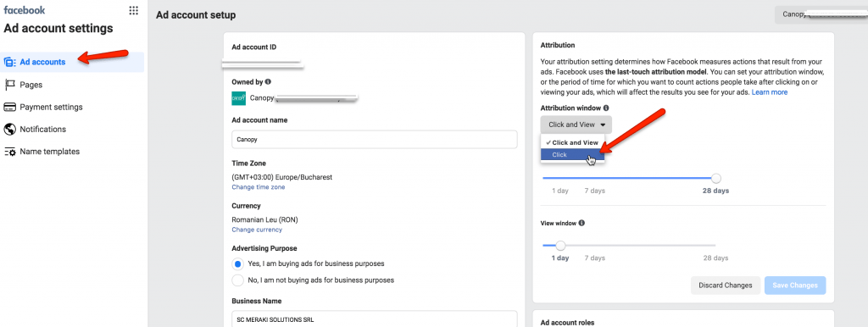Click the Save Changes button

[x=795, y=285]
